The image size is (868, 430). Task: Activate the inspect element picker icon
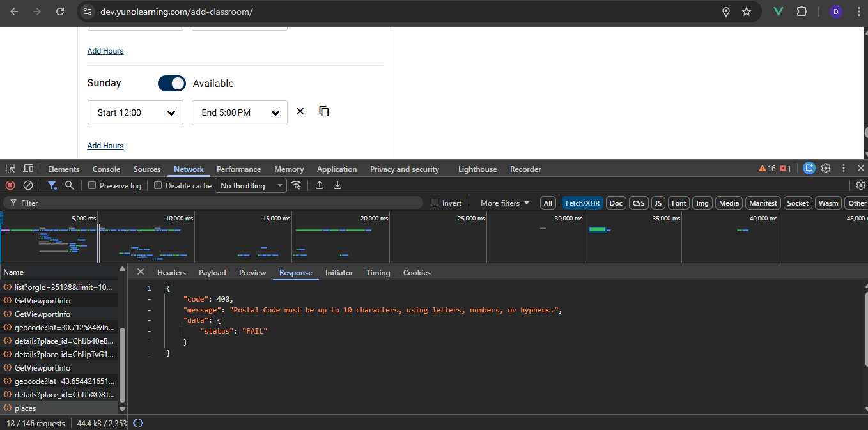tap(11, 169)
